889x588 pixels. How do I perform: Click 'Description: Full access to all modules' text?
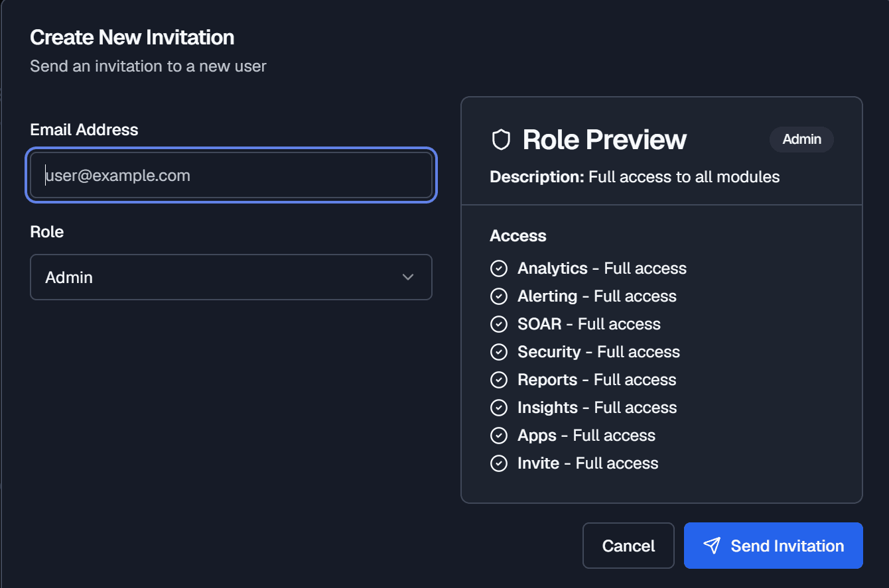click(x=635, y=177)
